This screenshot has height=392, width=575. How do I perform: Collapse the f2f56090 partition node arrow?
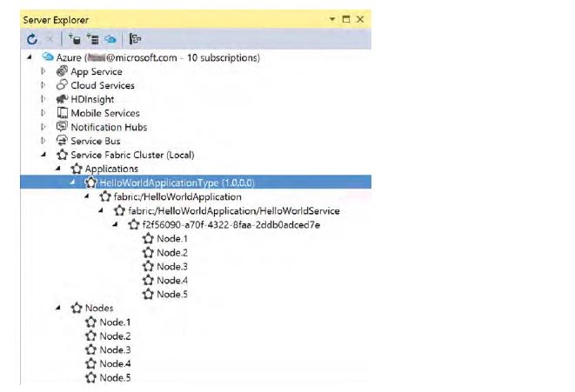115,224
